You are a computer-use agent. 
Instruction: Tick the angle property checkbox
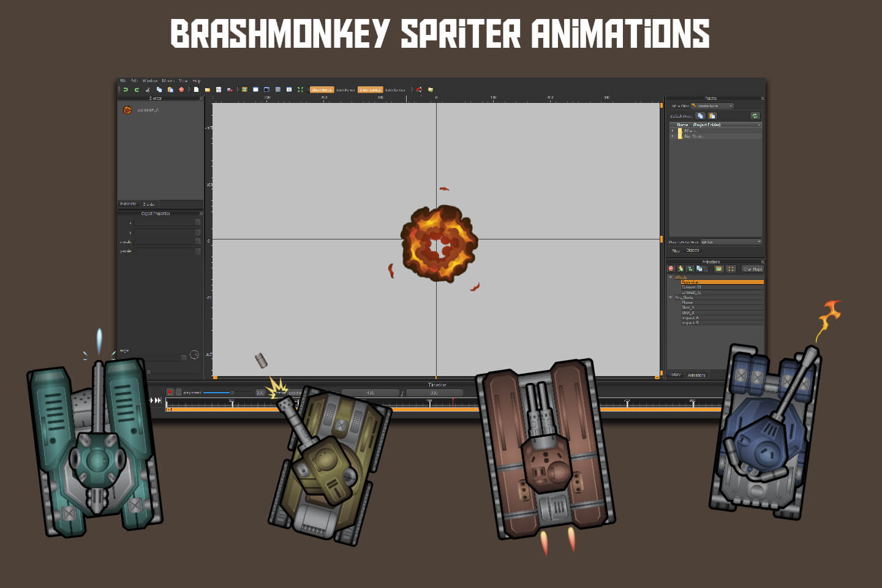pos(184,358)
